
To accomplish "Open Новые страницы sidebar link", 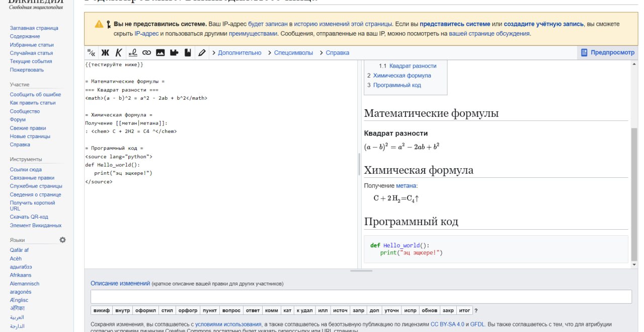I will 30,136.
